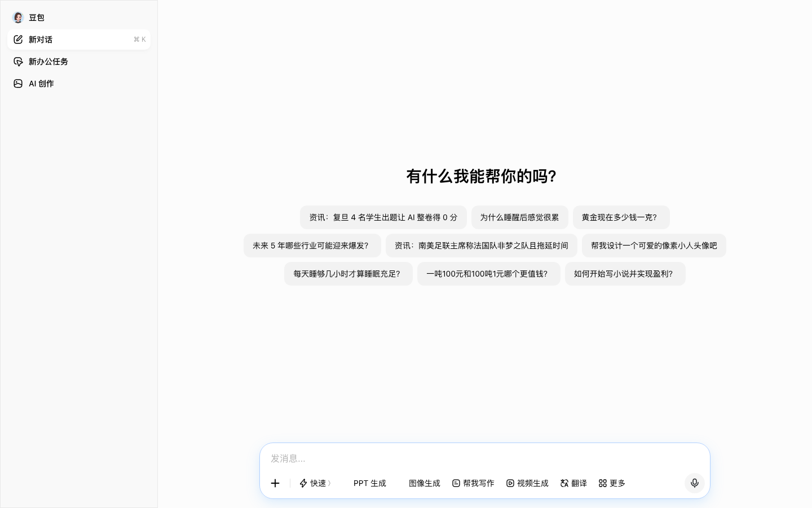Viewport: 812px width, 508px height.
Task: Click the heading 有什么我能帮你的吗?
Action: click(482, 176)
